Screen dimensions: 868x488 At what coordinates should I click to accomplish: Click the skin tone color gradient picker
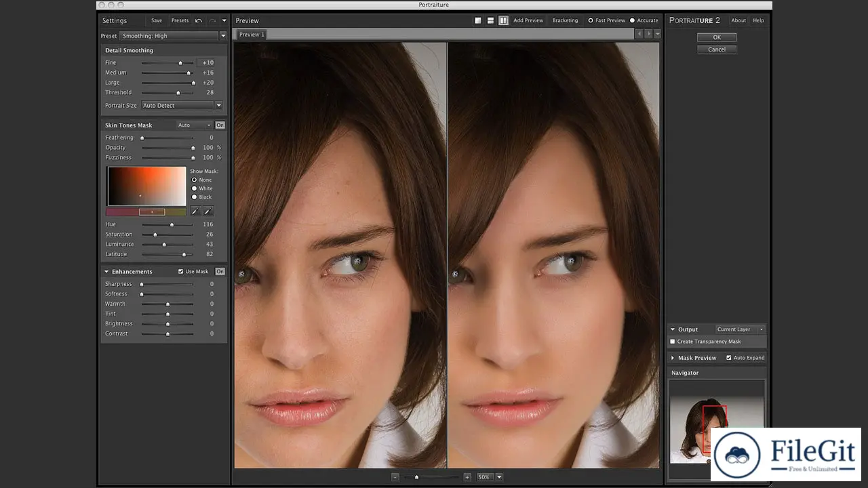tap(146, 186)
